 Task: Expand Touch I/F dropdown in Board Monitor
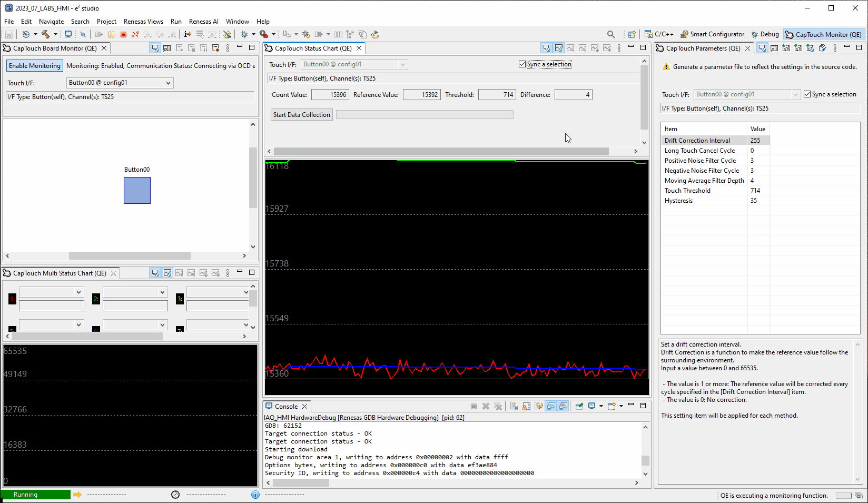point(168,83)
